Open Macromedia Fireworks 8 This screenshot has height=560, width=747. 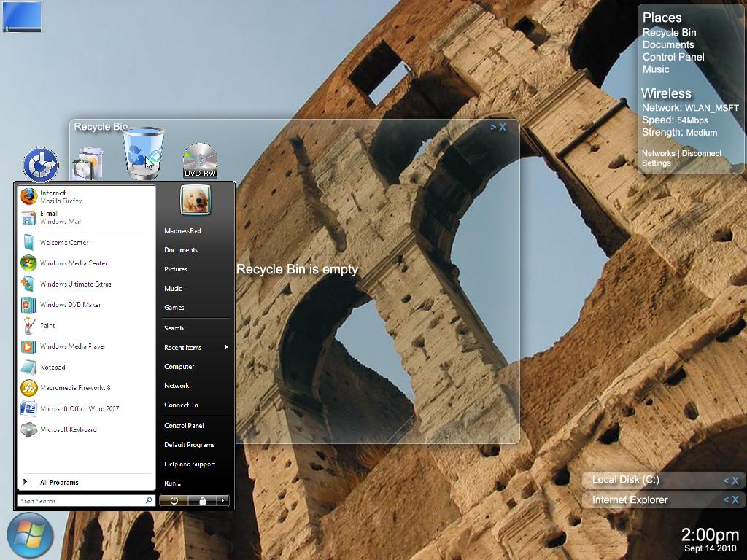(x=74, y=388)
